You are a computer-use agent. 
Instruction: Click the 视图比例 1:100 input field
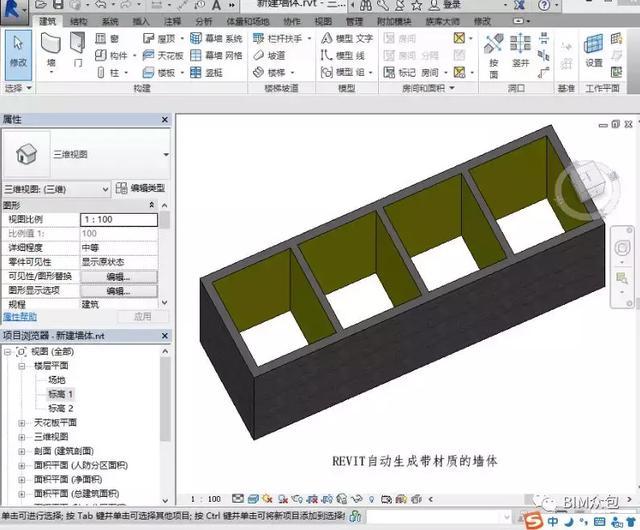(118, 220)
